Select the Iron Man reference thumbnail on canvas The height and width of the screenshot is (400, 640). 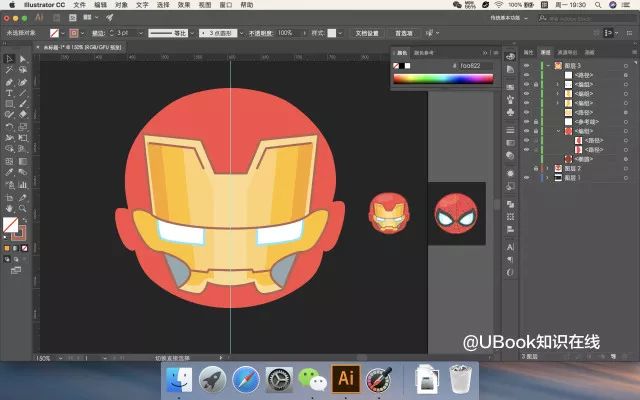(x=389, y=213)
